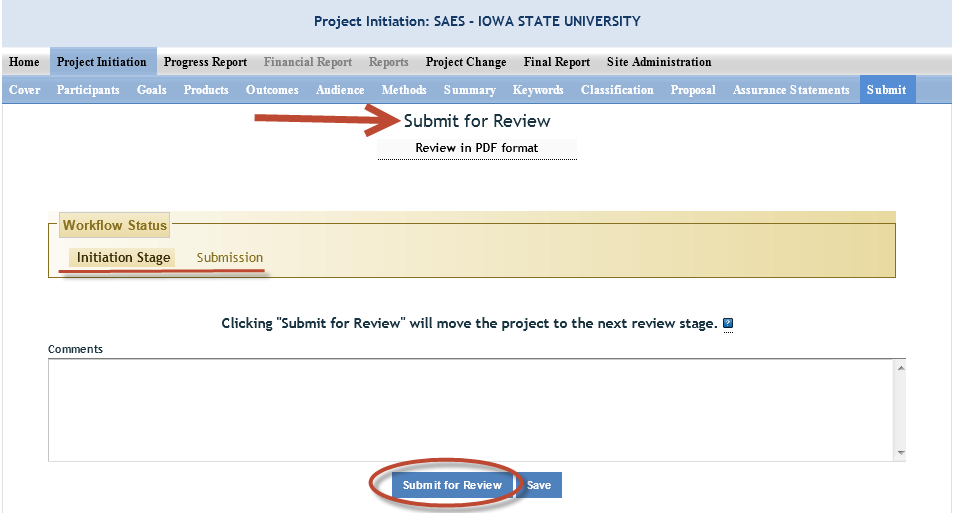Type in the Comments text box
Screen dimensions: 954x513
(470, 410)
